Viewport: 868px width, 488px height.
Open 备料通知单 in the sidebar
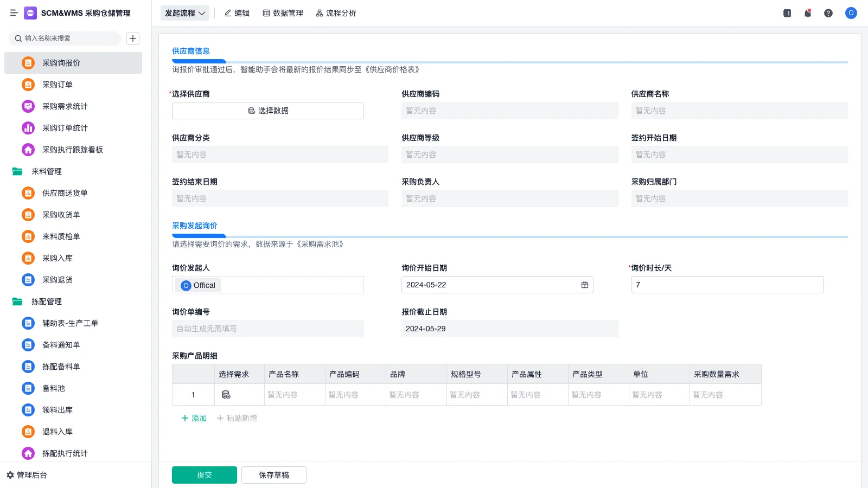coord(73,345)
